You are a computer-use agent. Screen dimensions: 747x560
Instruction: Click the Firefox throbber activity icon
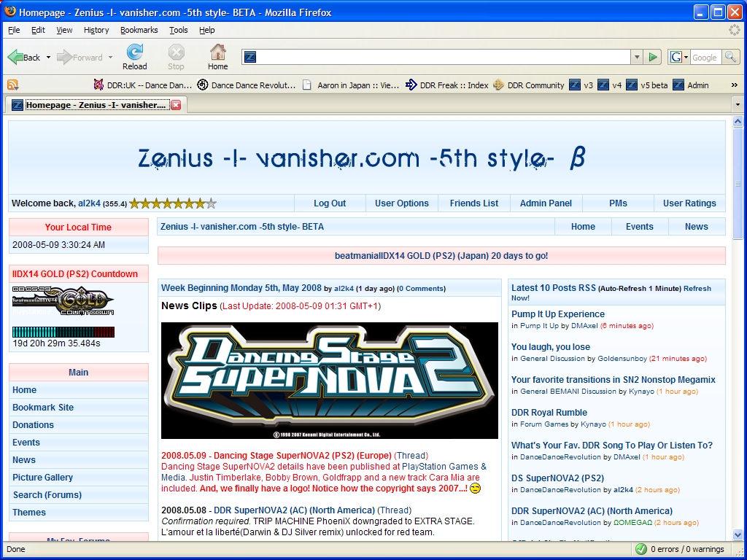pos(734,30)
